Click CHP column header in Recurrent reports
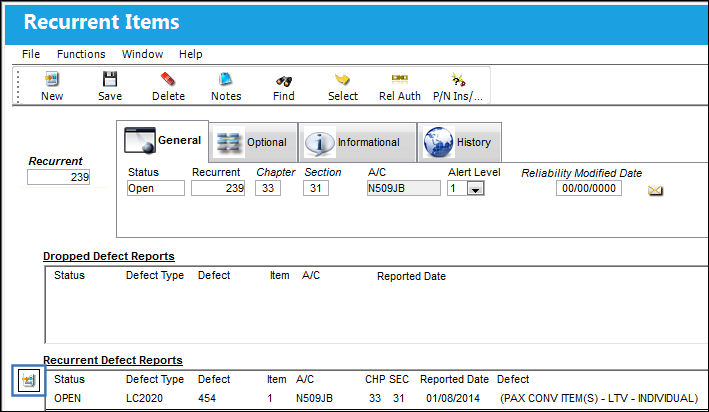This screenshot has width=709, height=412. point(375,379)
